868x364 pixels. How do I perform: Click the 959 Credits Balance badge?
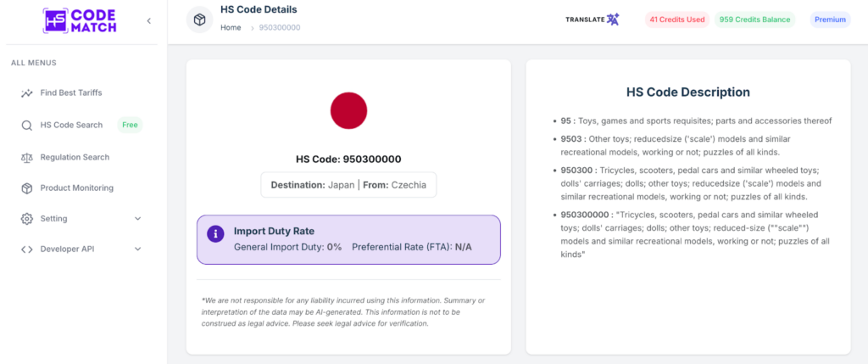tap(754, 20)
